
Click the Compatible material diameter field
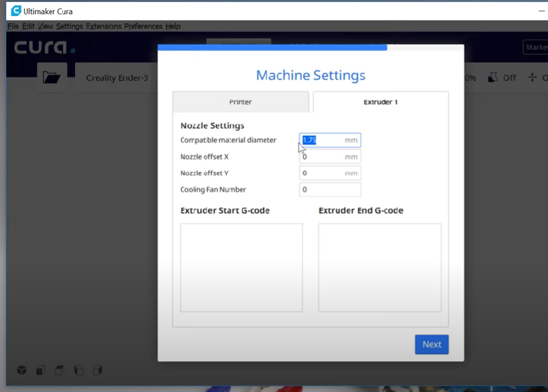point(330,140)
